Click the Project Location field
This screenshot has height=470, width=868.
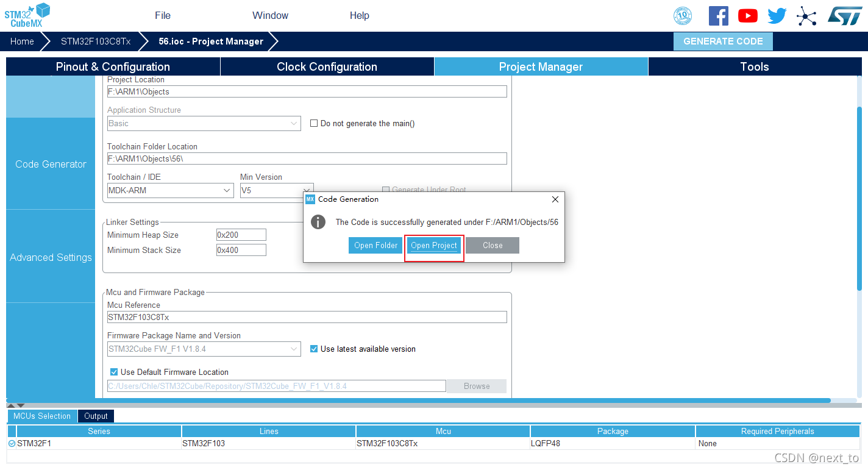coord(307,91)
